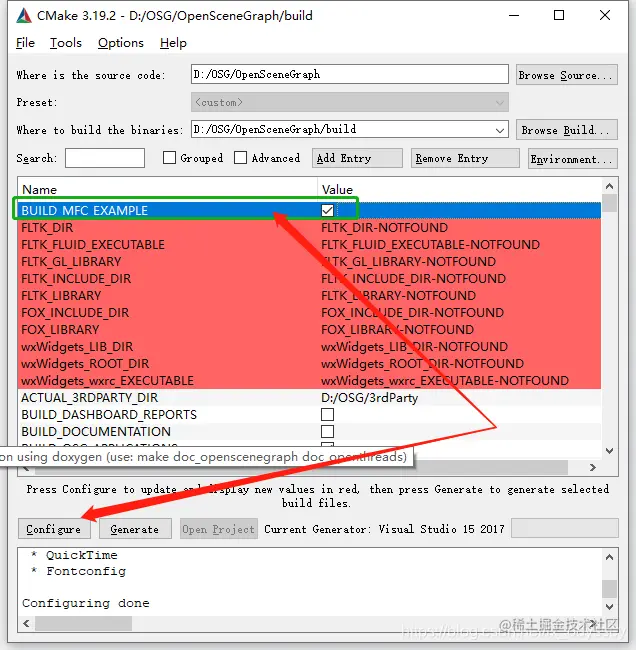Open the File menu

coord(25,43)
